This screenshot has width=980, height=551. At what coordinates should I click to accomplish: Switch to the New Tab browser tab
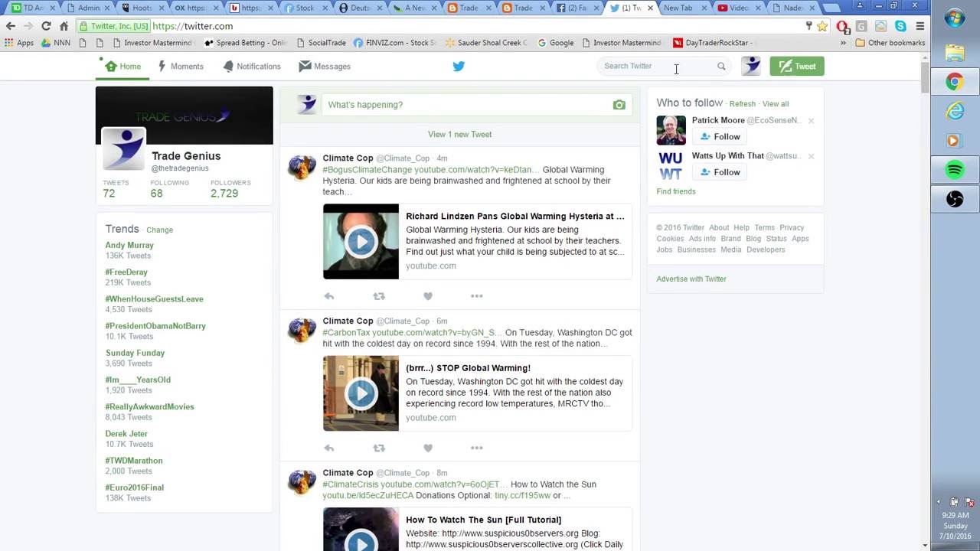[x=678, y=8]
